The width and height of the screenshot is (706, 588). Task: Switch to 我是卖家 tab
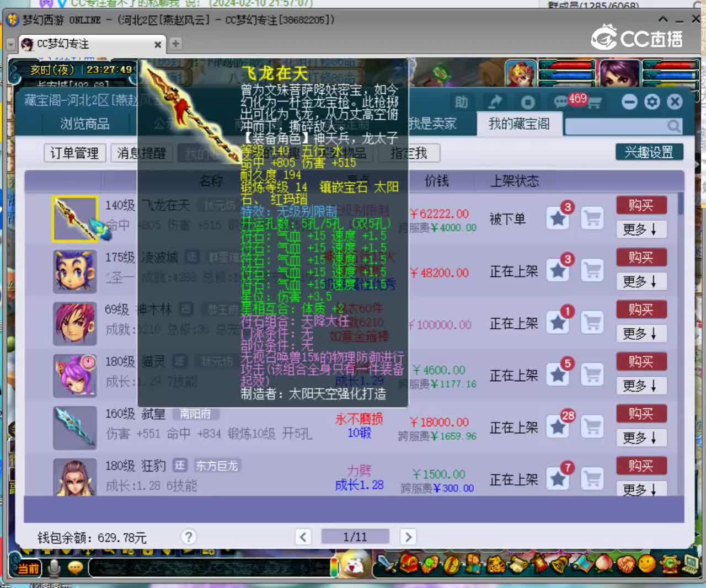pos(433,124)
